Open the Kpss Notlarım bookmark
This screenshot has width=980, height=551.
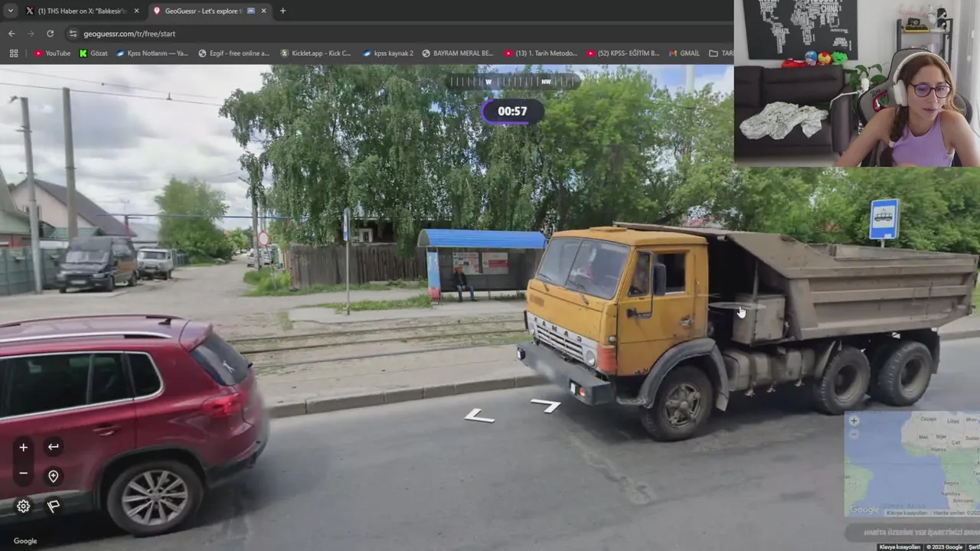coord(152,54)
